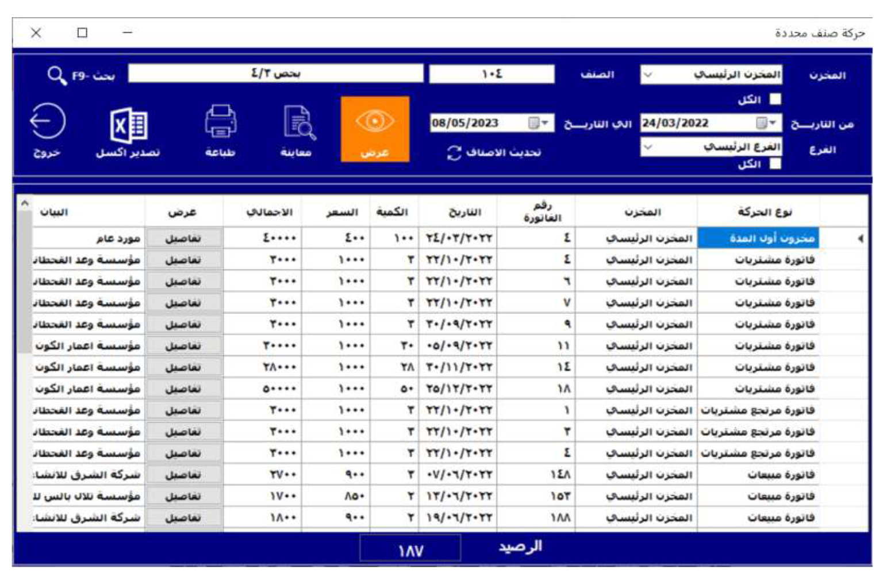Click the عرض eye icon button

(374, 122)
